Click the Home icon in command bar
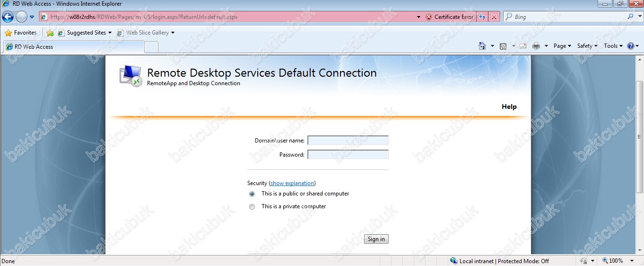 click(482, 46)
